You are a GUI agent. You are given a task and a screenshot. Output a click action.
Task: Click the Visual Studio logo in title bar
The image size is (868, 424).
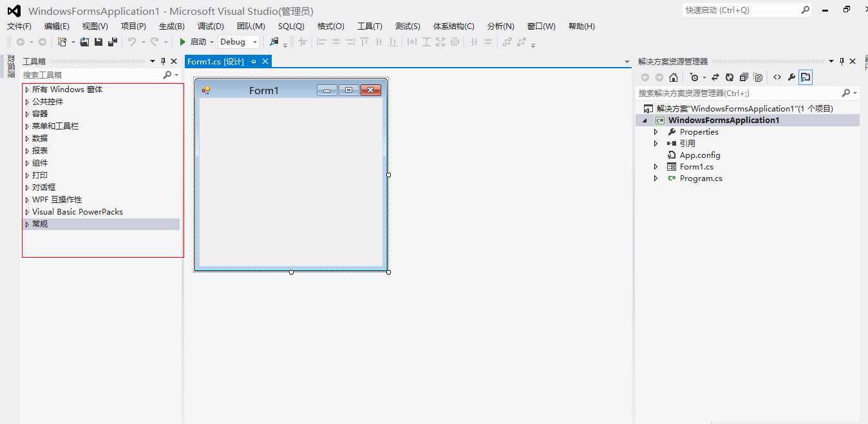point(14,11)
